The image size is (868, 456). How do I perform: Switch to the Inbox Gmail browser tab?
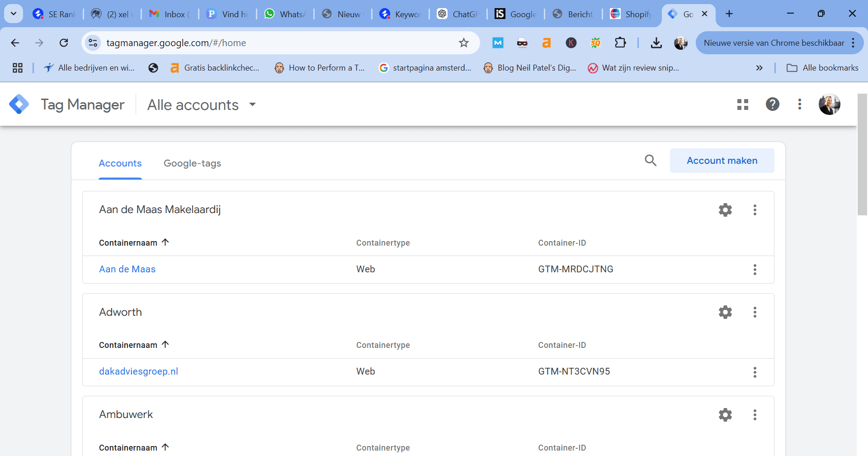point(170,14)
